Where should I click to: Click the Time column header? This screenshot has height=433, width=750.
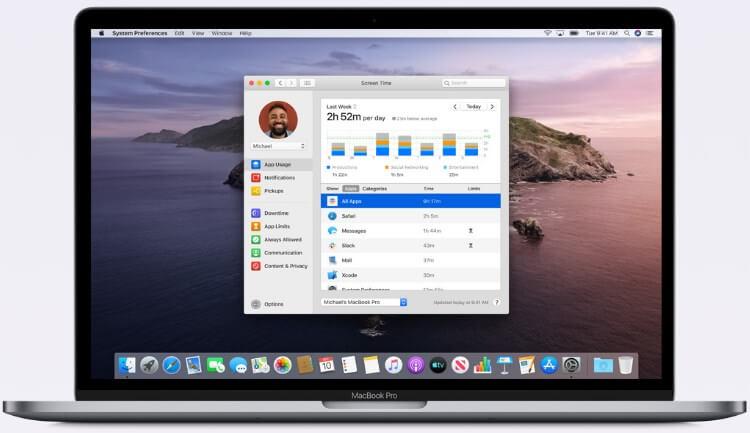point(429,189)
